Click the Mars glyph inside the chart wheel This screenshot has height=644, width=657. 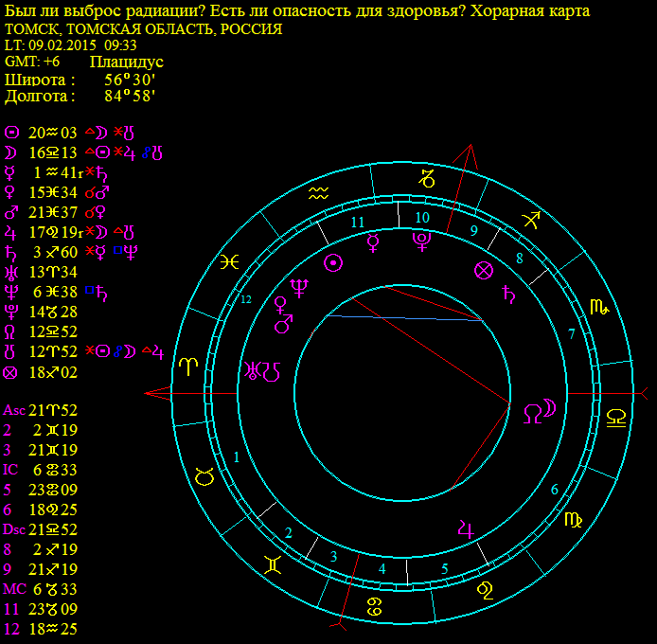[x=284, y=324]
